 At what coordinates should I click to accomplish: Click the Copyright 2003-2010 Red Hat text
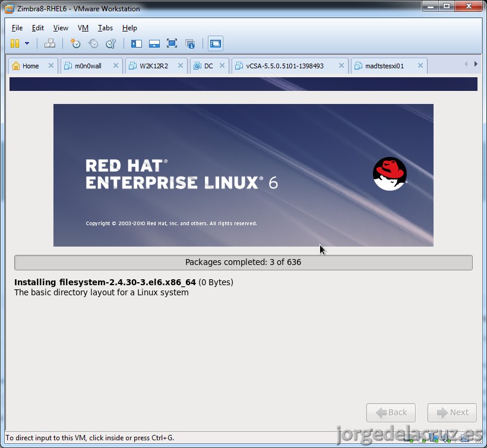coord(171,223)
